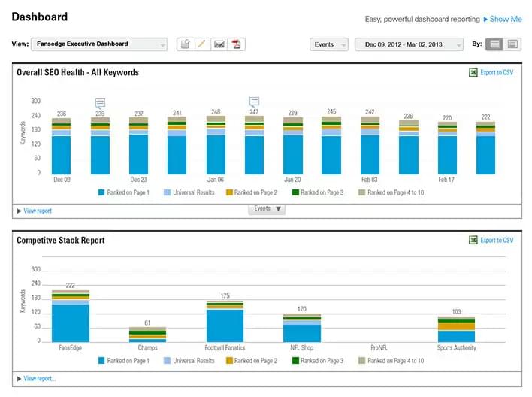Open View report under Overall SEO Health
This screenshot has height=397, width=532.
pyautogui.click(x=38, y=211)
